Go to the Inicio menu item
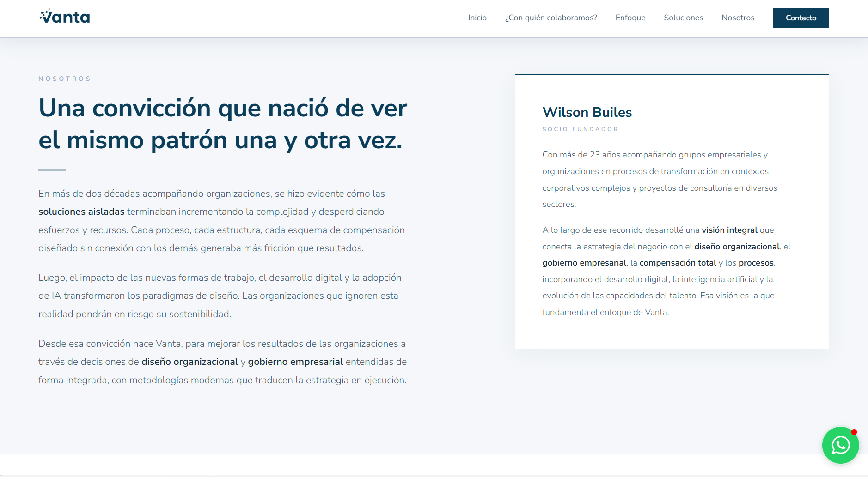Viewport: 868px width, 478px height. pos(477,18)
